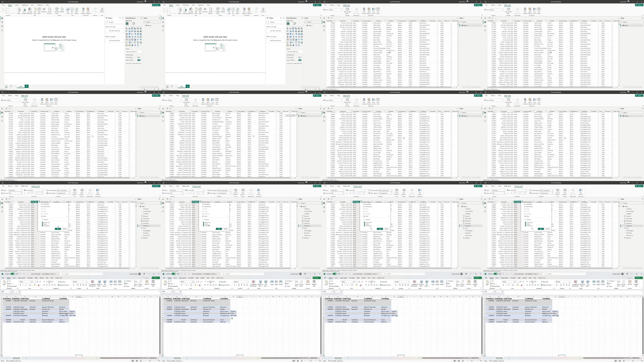Toggle AutoSave switch in bottom row third frame
Screen dimensions: 644x362
click(334, 274)
